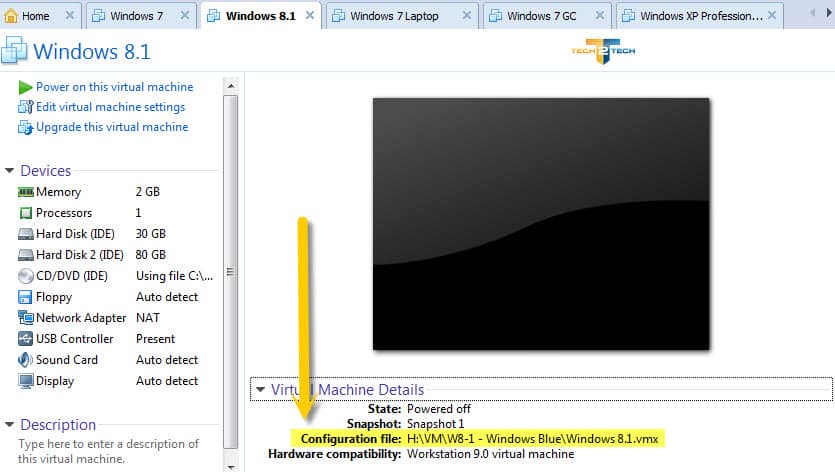
Task: Click the Sound Card label
Action: [67, 360]
